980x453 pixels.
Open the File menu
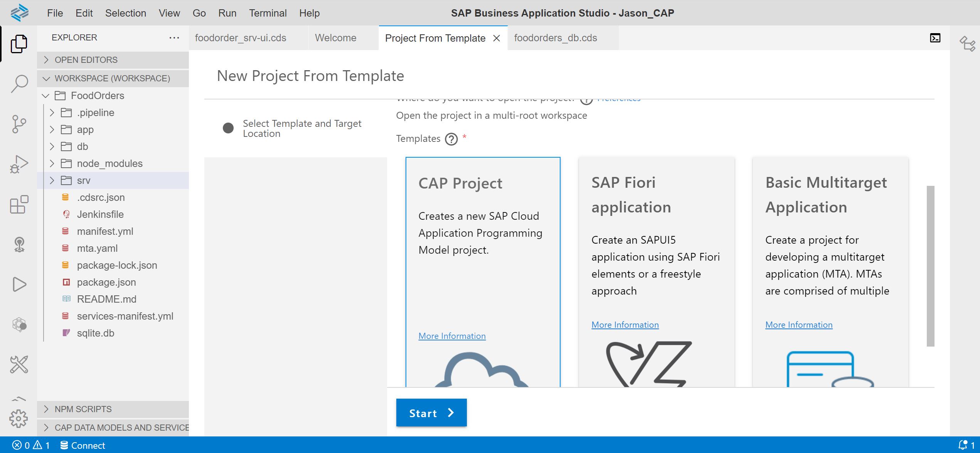(x=55, y=13)
